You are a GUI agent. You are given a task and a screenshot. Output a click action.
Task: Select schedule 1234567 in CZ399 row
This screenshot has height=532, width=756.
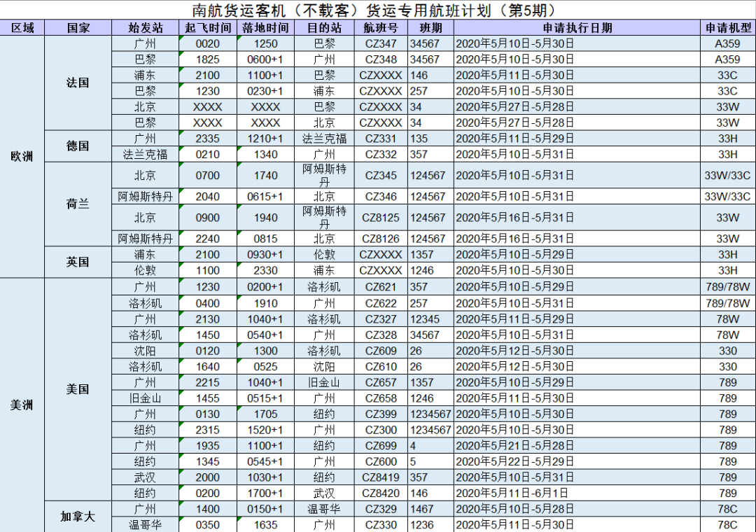(x=430, y=414)
